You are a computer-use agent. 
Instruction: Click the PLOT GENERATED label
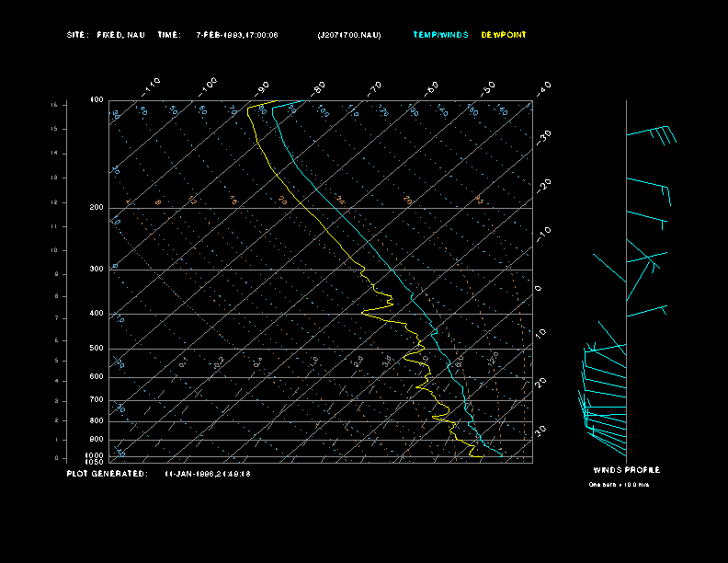106,474
